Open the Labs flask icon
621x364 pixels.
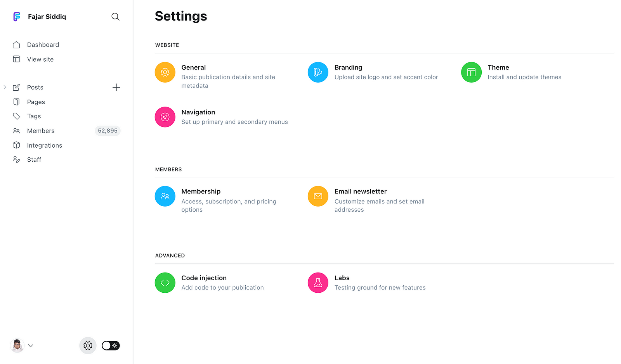click(x=318, y=283)
